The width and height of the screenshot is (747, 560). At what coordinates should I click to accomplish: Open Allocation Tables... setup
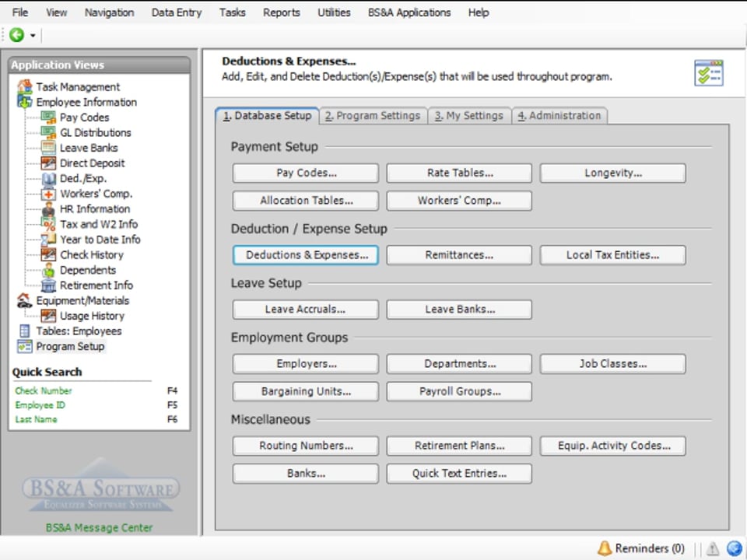[306, 201]
